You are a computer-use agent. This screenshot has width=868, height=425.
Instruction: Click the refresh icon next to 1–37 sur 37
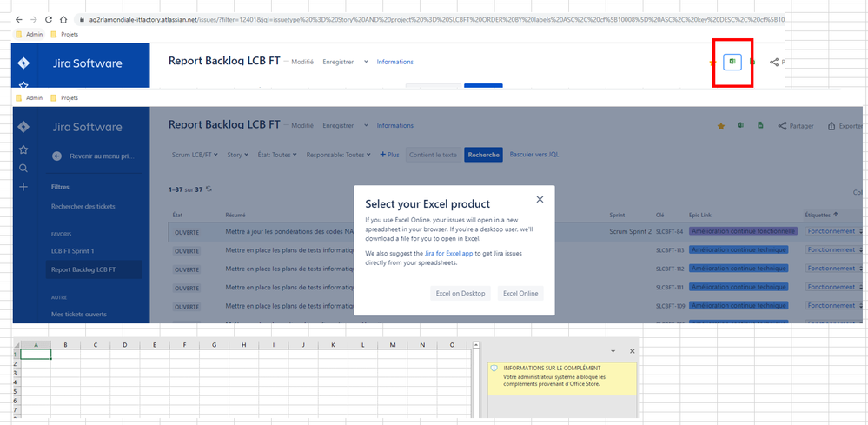pos(209,189)
